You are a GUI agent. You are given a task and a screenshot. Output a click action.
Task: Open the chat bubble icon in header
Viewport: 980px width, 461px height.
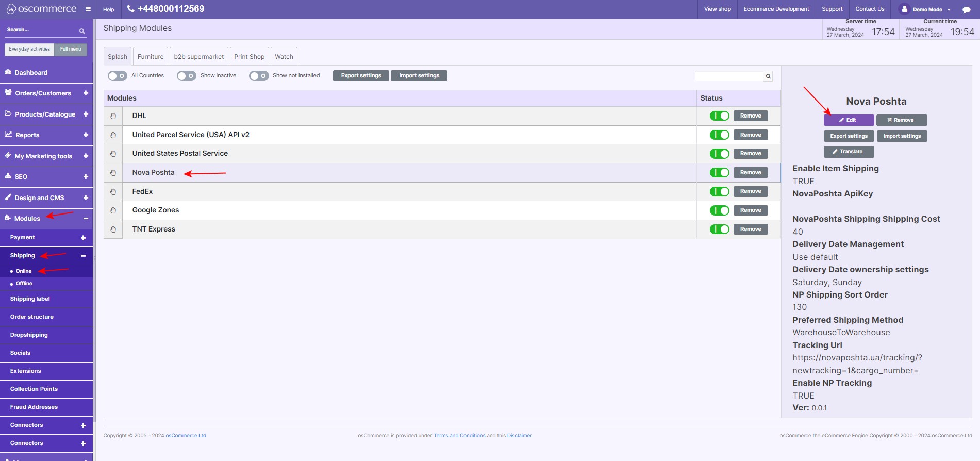[966, 9]
